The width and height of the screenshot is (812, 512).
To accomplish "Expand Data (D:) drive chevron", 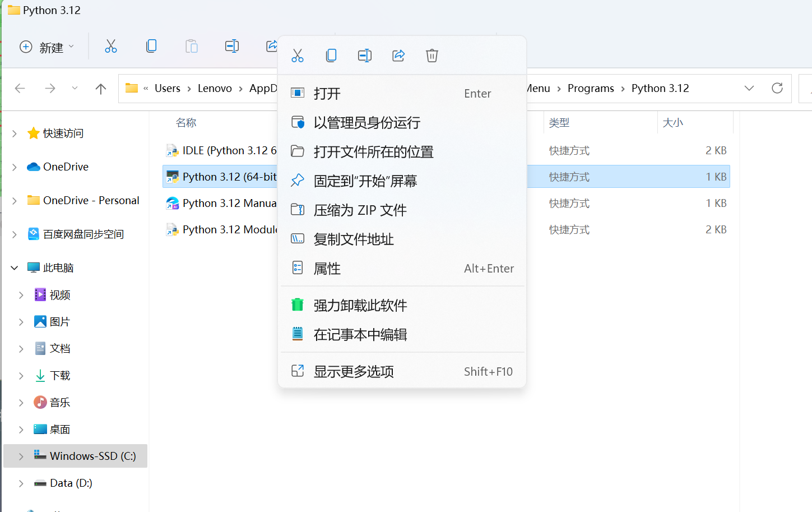I will 21,483.
